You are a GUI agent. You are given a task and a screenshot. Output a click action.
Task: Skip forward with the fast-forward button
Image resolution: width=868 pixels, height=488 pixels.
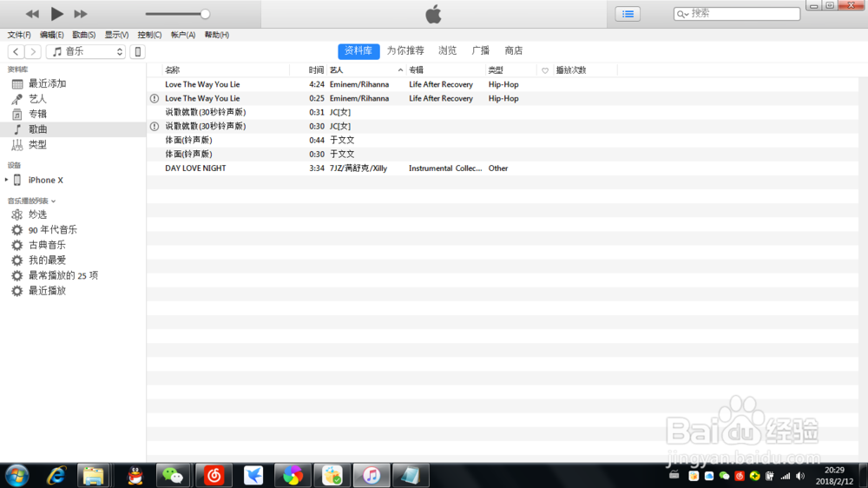point(81,14)
